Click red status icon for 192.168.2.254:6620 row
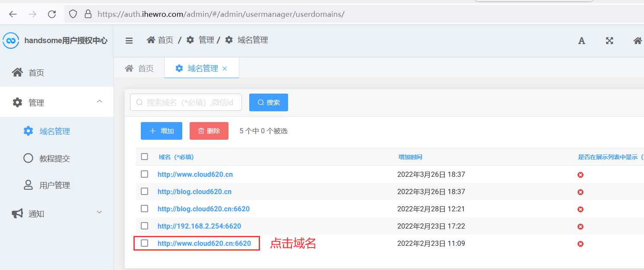The height and width of the screenshot is (270, 644). tap(581, 226)
